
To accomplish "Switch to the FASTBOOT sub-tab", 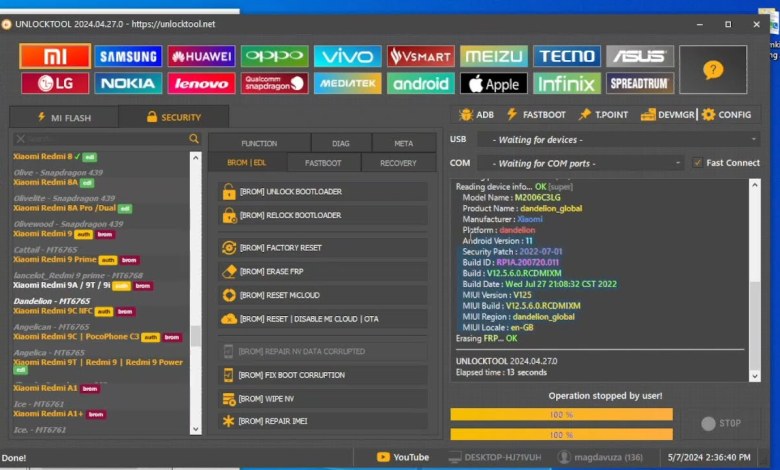I will point(323,163).
